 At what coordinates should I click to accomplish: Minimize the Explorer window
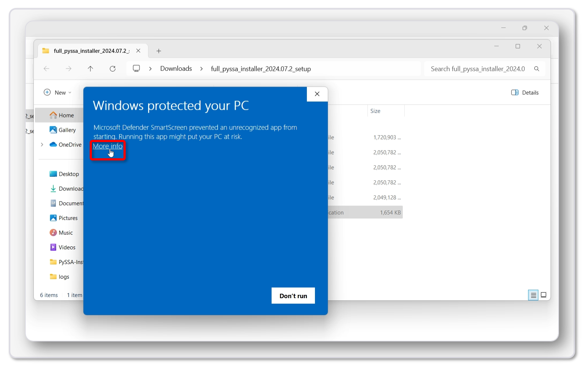(496, 46)
